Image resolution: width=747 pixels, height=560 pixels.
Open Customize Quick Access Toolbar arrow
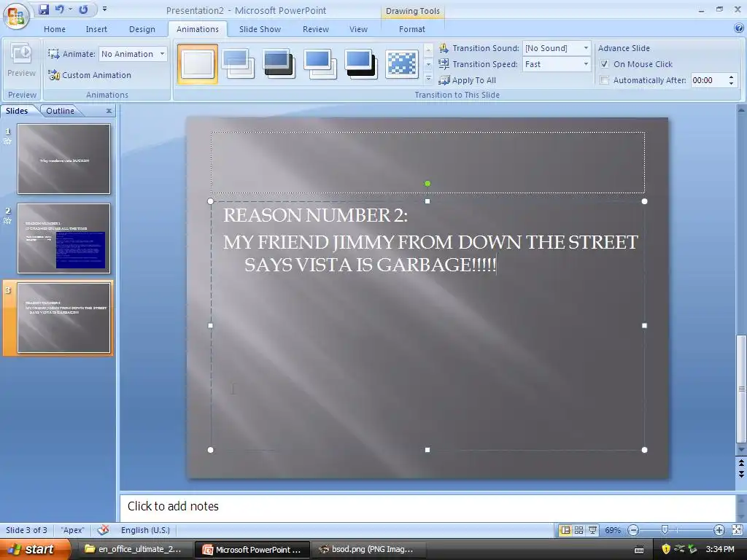(x=104, y=9)
